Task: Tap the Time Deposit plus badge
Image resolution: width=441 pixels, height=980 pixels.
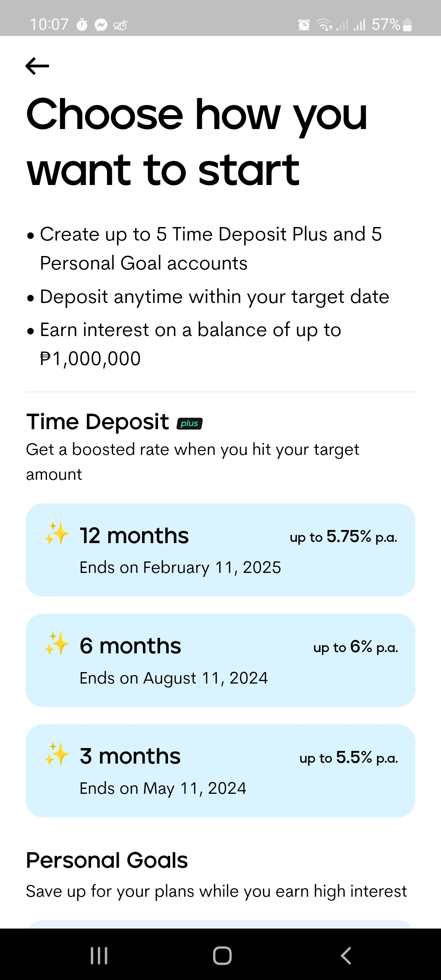Action: click(x=189, y=423)
